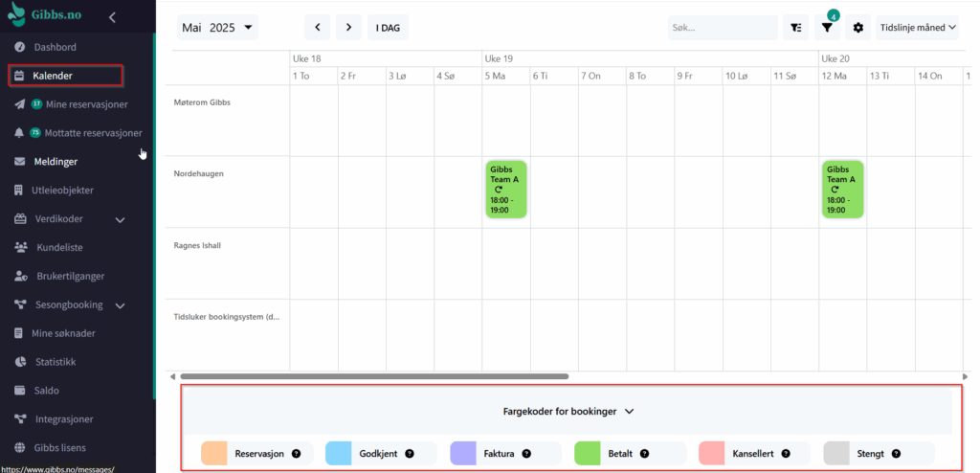Click the building icon for Utleieobjekter

tap(19, 191)
